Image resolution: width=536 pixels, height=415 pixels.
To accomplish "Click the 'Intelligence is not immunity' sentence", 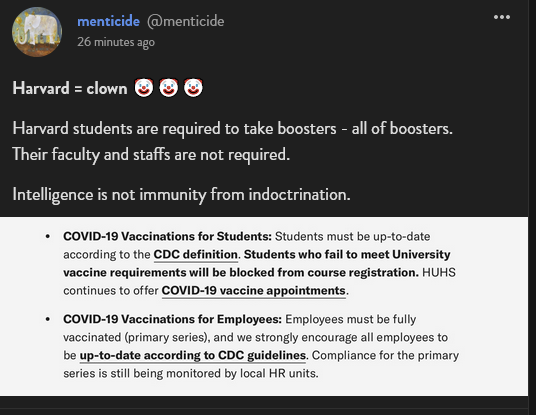I will [x=182, y=195].
